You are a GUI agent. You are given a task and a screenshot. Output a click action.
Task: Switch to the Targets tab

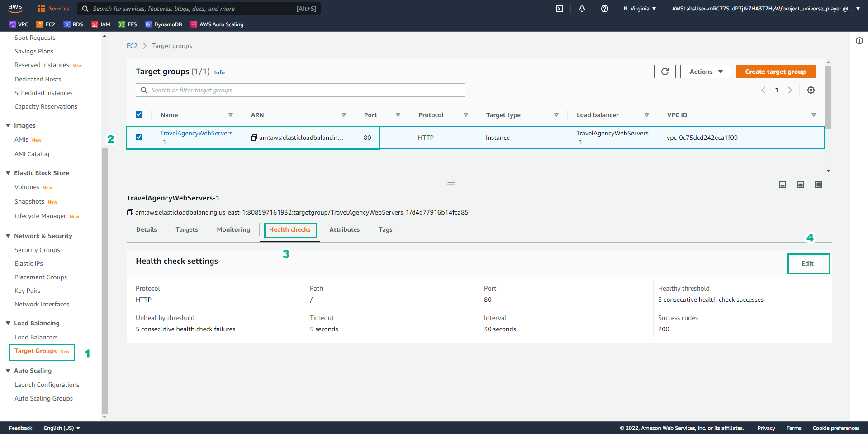(187, 229)
